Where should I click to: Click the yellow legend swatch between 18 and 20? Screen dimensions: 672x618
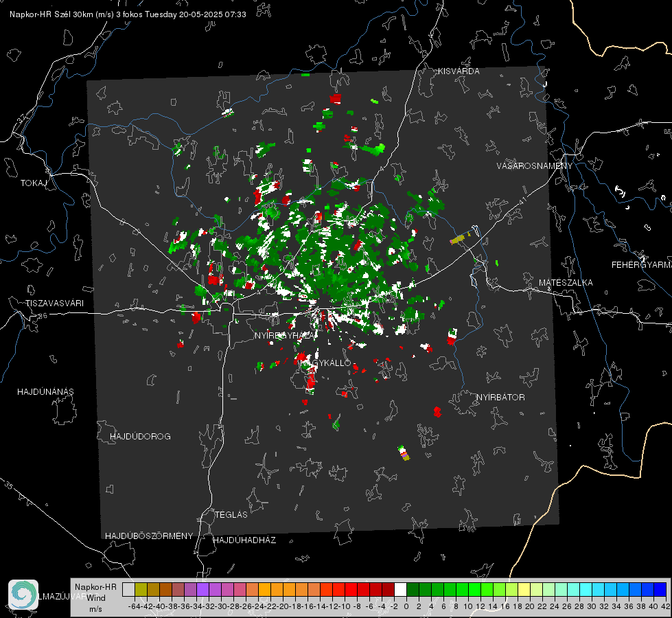[x=524, y=589]
